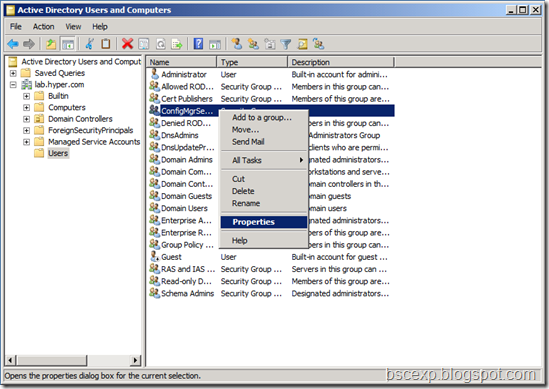The height and width of the screenshot is (389, 549).
Task: Click the Forward arrow toolbar icon
Action: point(29,44)
